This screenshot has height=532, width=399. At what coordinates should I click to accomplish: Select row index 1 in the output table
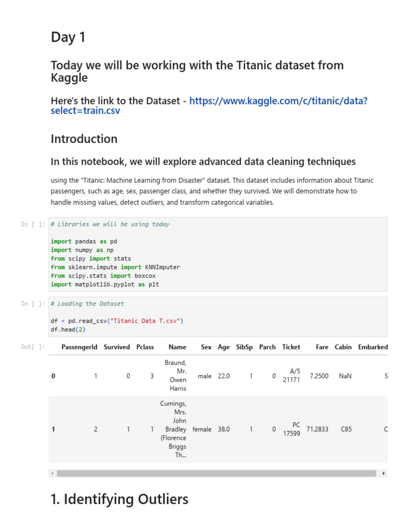pyautogui.click(x=53, y=430)
